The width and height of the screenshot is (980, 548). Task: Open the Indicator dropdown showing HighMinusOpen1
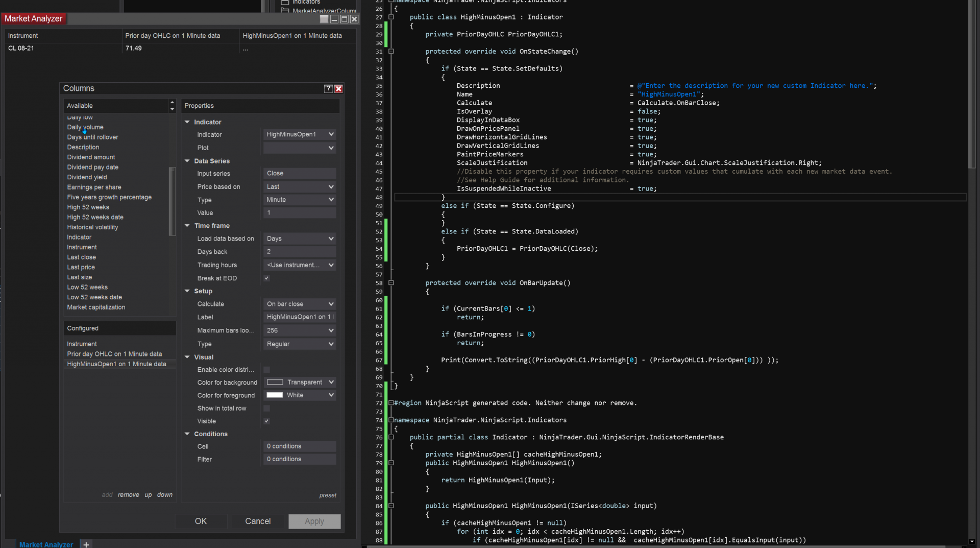pos(300,134)
